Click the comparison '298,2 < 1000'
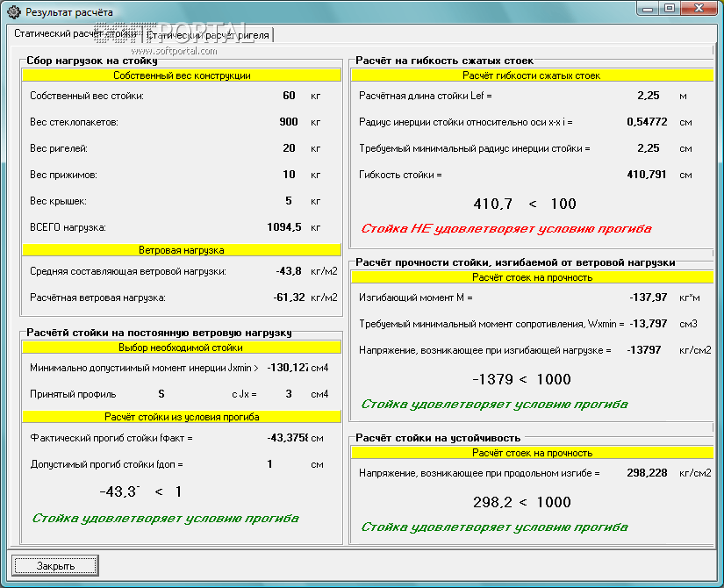724x588 pixels. coord(522,503)
